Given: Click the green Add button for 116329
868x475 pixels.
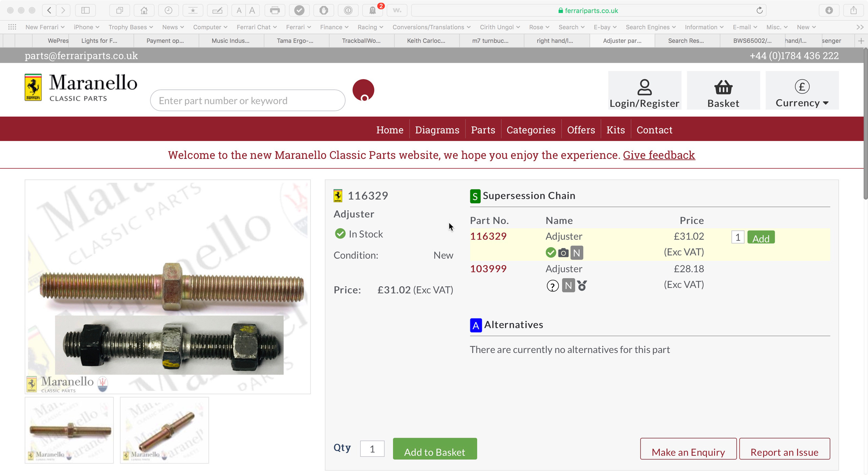Looking at the screenshot, I should tap(761, 237).
